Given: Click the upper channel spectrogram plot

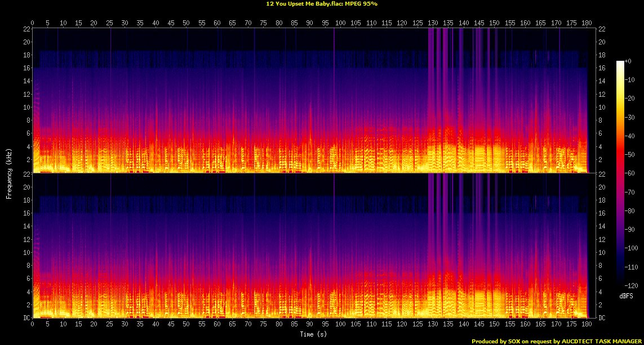Looking at the screenshot, I should tap(310, 100).
